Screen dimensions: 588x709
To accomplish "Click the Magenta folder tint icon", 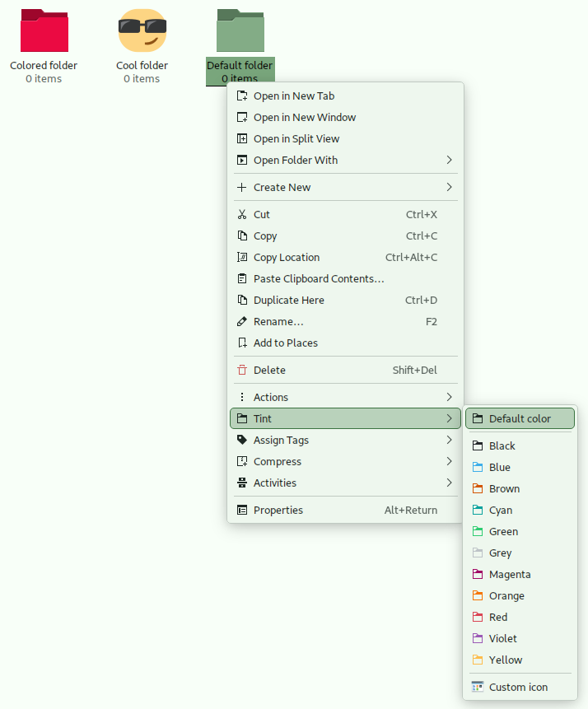I will [x=478, y=574].
